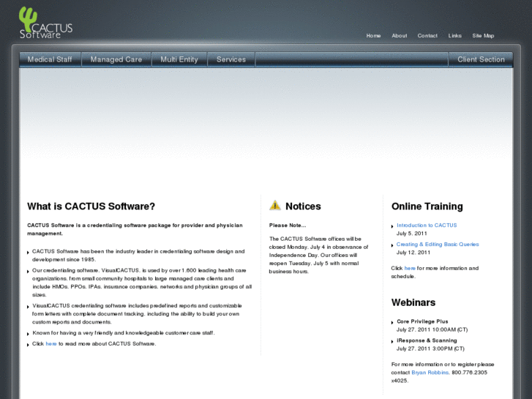532x399 pixels.
Task: Click the 'Please Note...' text
Action: (288, 225)
